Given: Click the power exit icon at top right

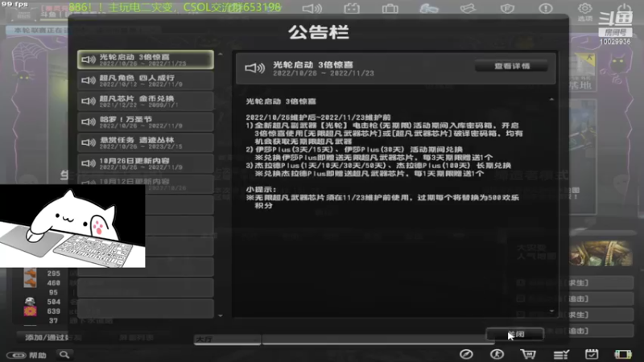Looking at the screenshot, I should 624,8.
